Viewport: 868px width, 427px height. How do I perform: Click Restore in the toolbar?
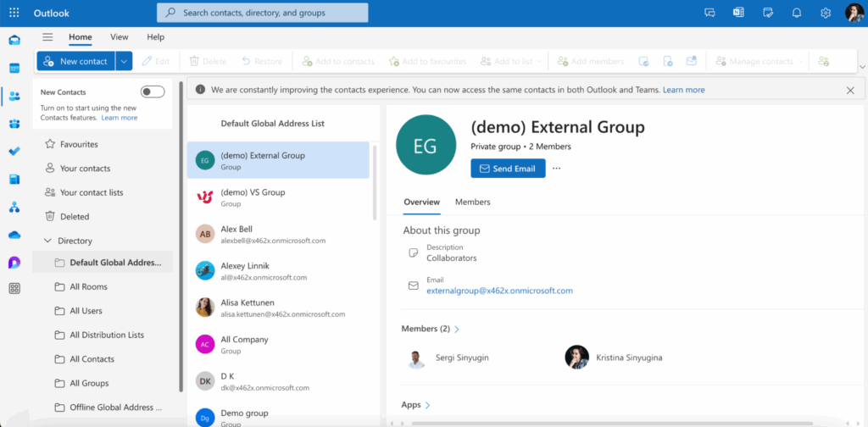click(x=263, y=61)
